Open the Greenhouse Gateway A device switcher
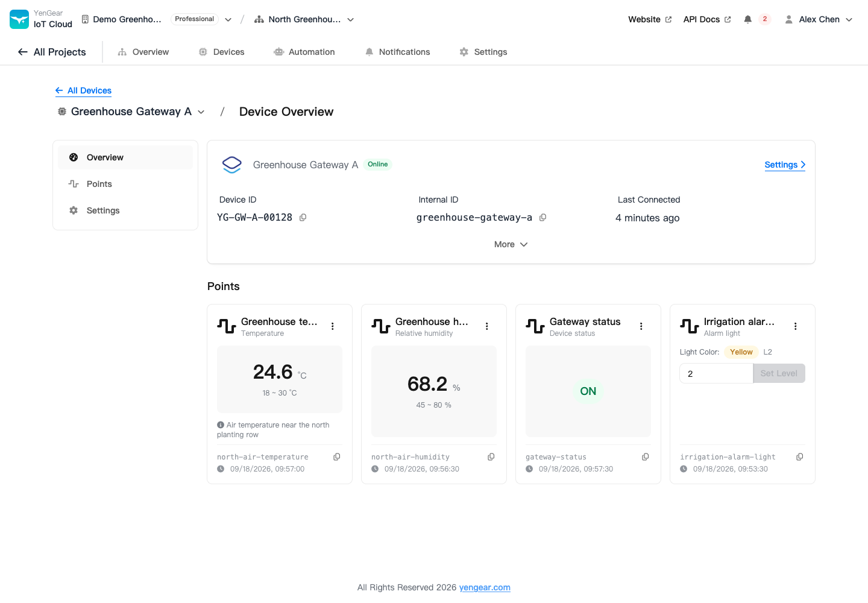 131,112
